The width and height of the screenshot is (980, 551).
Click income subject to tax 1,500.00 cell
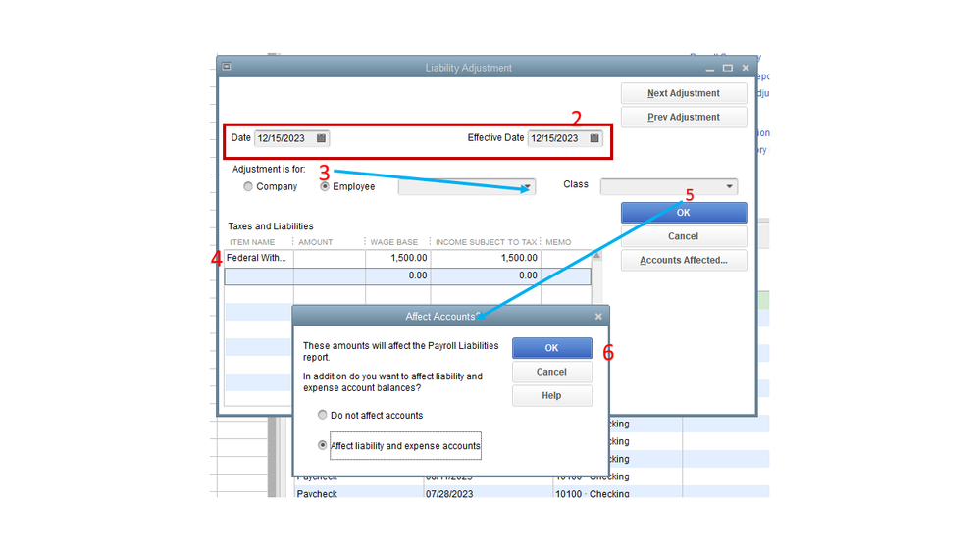[x=486, y=258]
